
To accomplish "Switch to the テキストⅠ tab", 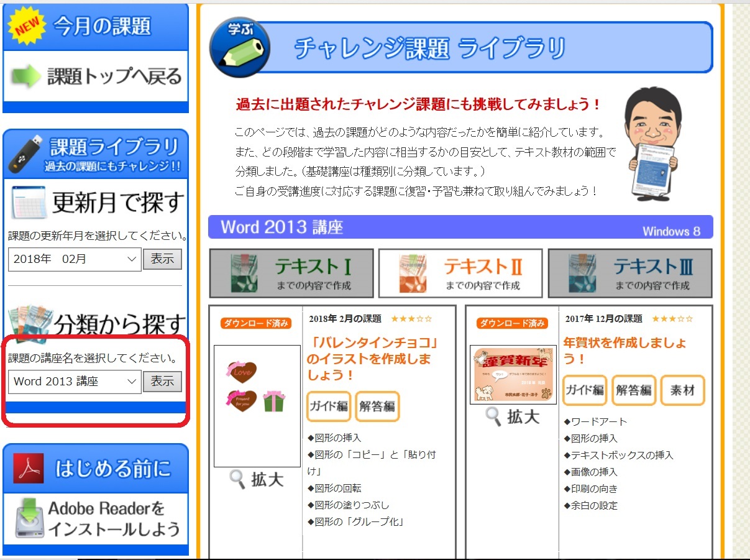I will tap(291, 273).
